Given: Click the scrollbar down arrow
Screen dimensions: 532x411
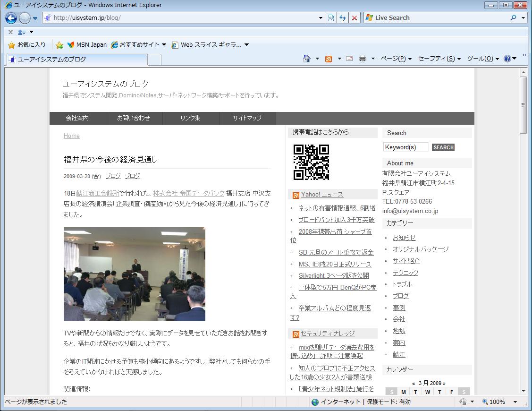Looking at the screenshot, I should coord(523,391).
